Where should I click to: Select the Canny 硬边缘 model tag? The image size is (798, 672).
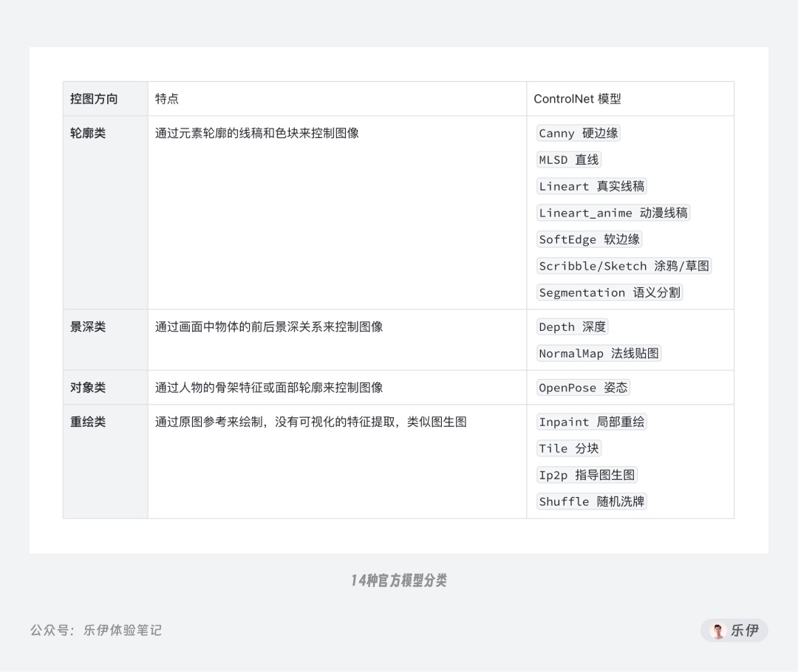click(578, 133)
